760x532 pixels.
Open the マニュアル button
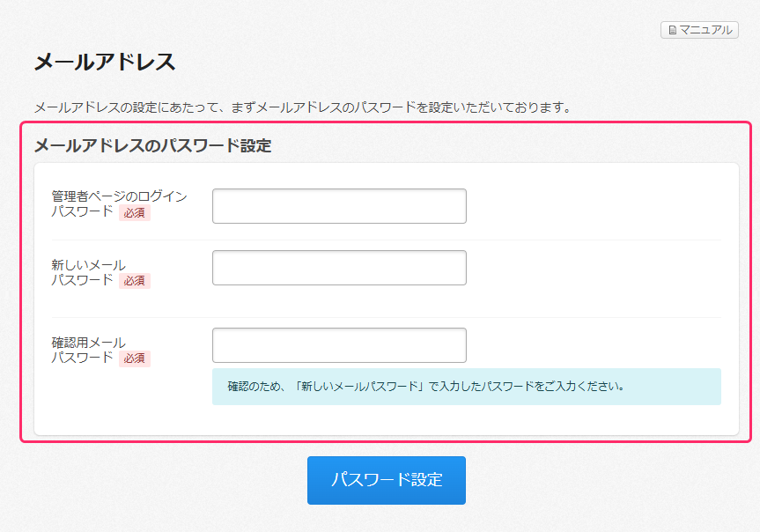pos(699,30)
